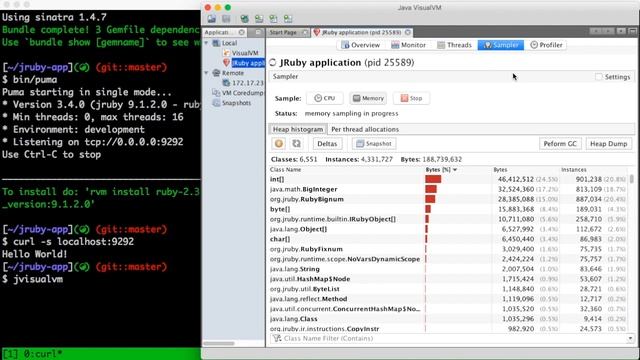Select the java.lang.Class row

click(448, 319)
